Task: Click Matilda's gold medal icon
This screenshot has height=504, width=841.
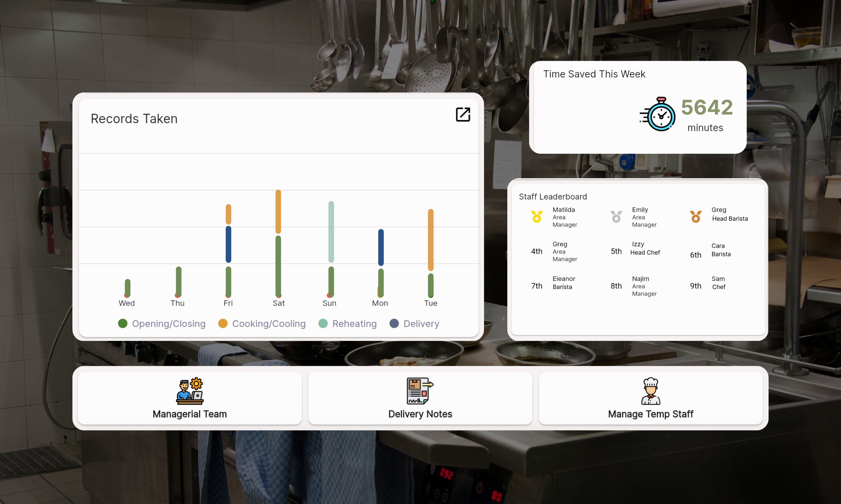Action: coord(537,216)
